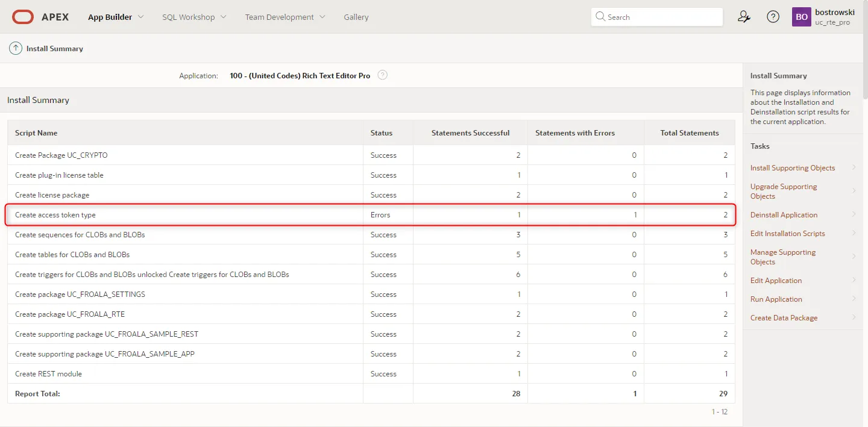
Task: Click the BO user avatar
Action: point(802,17)
